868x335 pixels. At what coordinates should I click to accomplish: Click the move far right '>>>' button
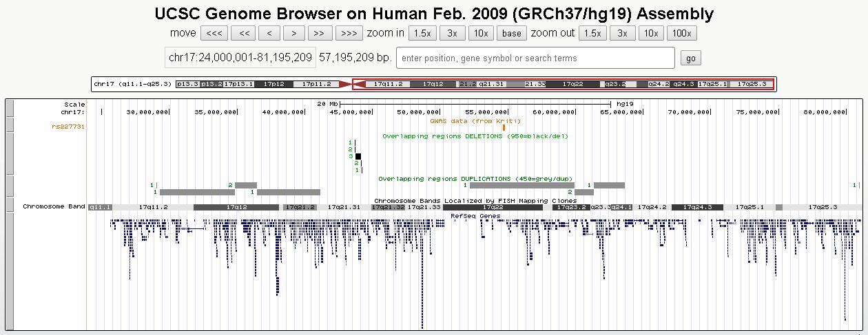[349, 33]
